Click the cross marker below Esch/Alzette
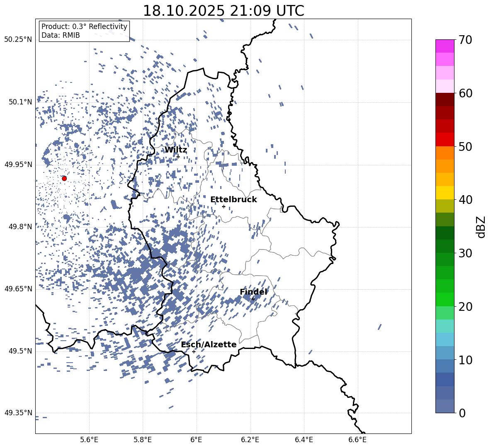Screen dimensions: 491x448 (194, 351)
